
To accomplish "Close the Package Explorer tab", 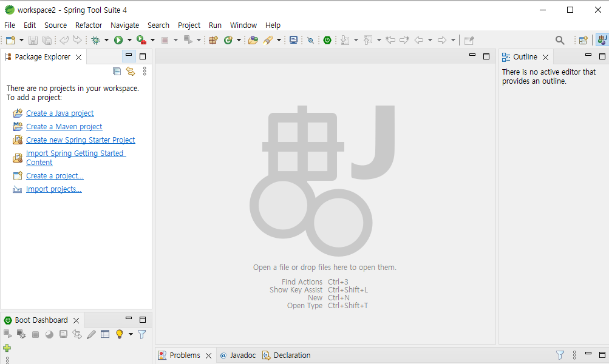I will click(78, 58).
